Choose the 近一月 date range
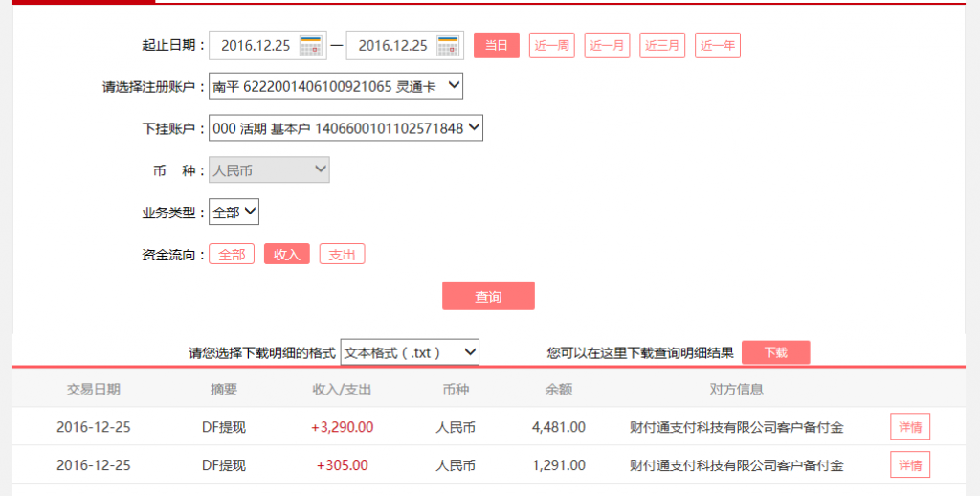The height and width of the screenshot is (496, 980). [607, 45]
